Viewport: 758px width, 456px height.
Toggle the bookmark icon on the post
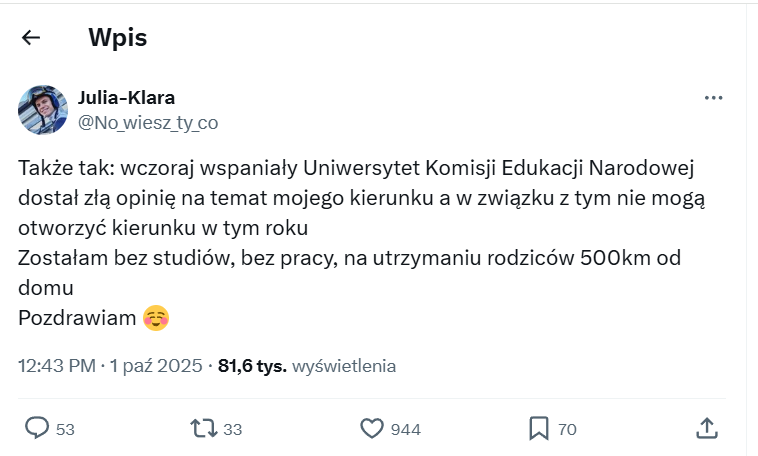[539, 428]
